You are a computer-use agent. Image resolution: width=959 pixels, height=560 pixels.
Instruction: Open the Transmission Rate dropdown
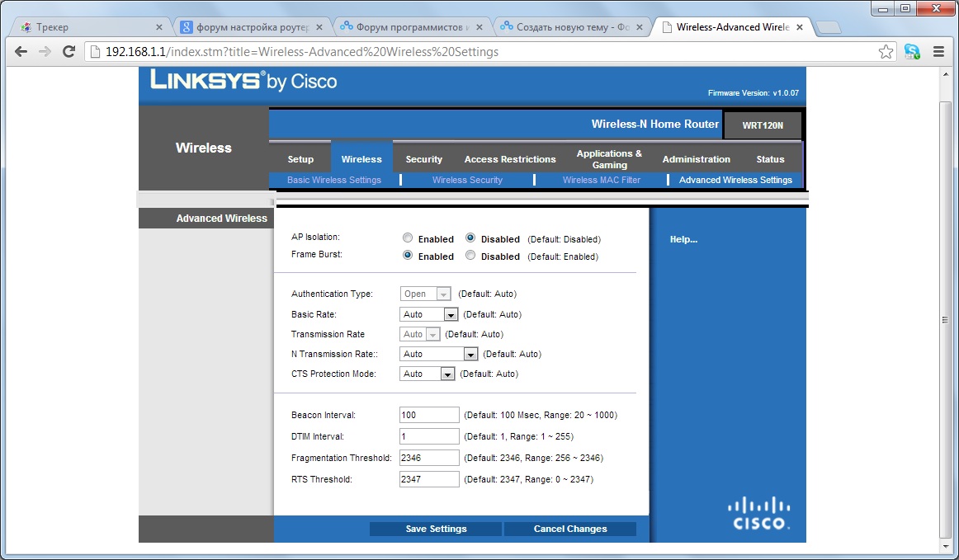419,334
